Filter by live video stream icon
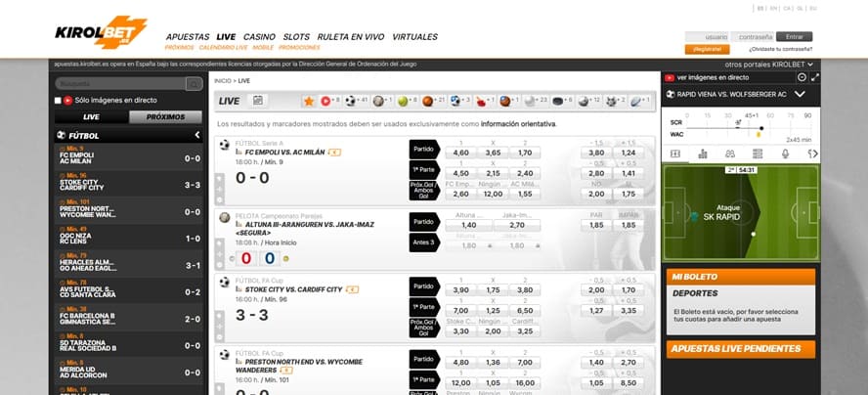This screenshot has width=868, height=395. point(330,101)
